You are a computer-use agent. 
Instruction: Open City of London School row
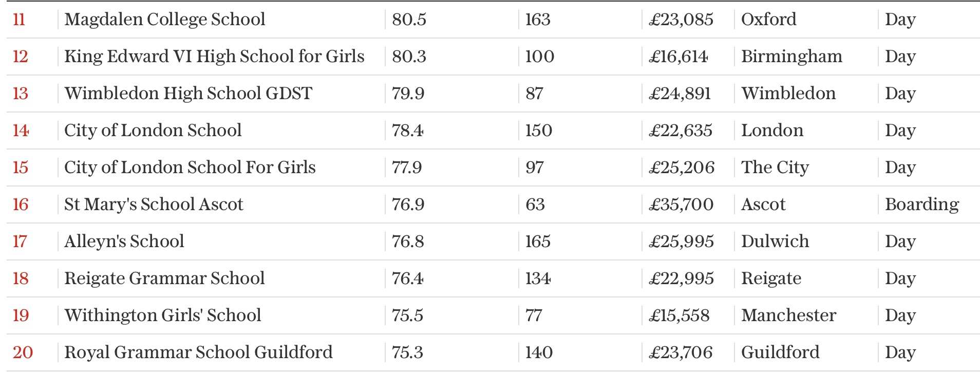point(153,131)
